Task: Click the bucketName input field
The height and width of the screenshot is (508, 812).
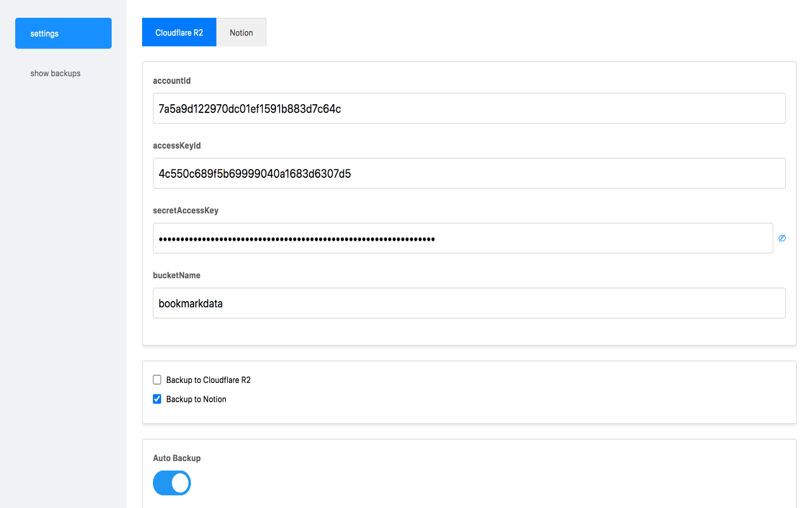Action: tap(469, 303)
